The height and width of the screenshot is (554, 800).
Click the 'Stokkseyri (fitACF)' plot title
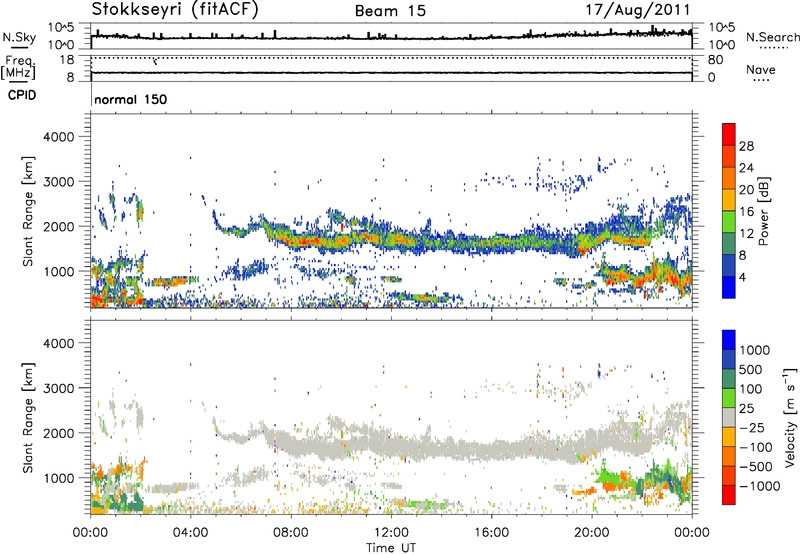(x=175, y=10)
